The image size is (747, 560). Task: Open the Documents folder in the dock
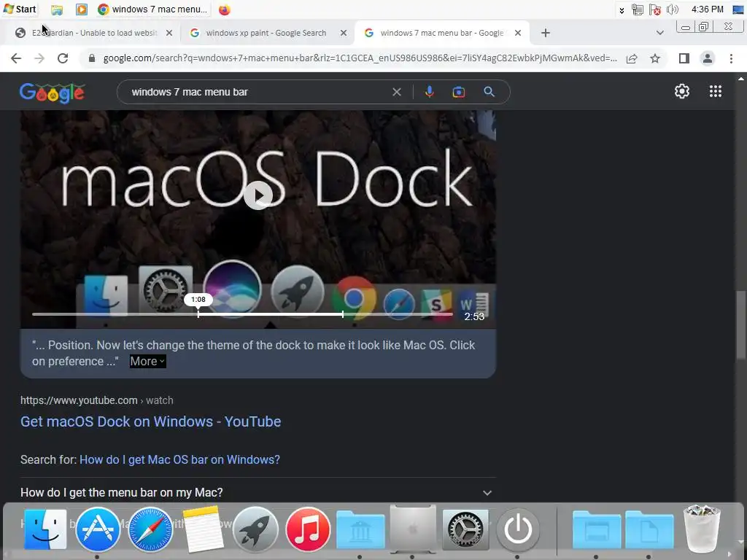point(649,530)
